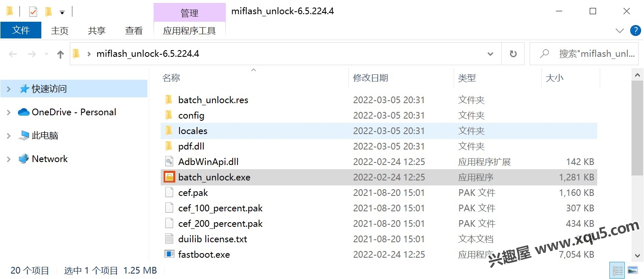Click the vertical scrollbar thumb

coord(637,128)
